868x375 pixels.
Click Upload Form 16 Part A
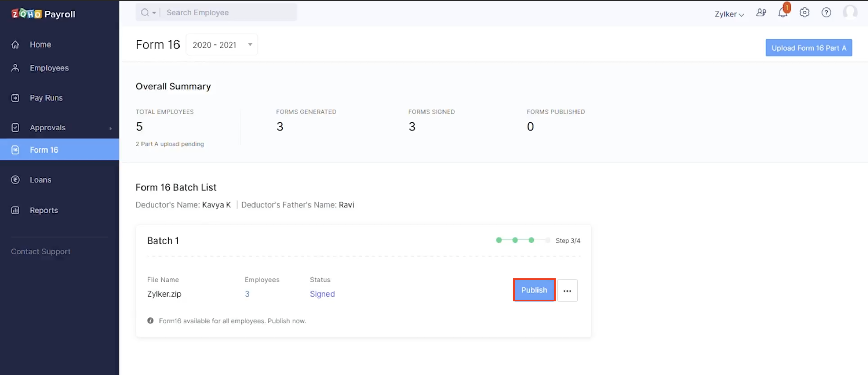pos(808,48)
